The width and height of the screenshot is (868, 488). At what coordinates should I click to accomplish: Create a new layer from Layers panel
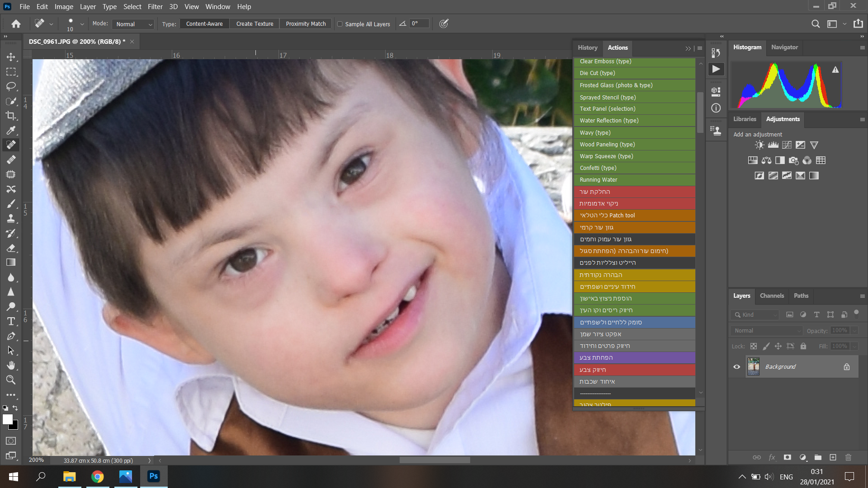(x=833, y=457)
